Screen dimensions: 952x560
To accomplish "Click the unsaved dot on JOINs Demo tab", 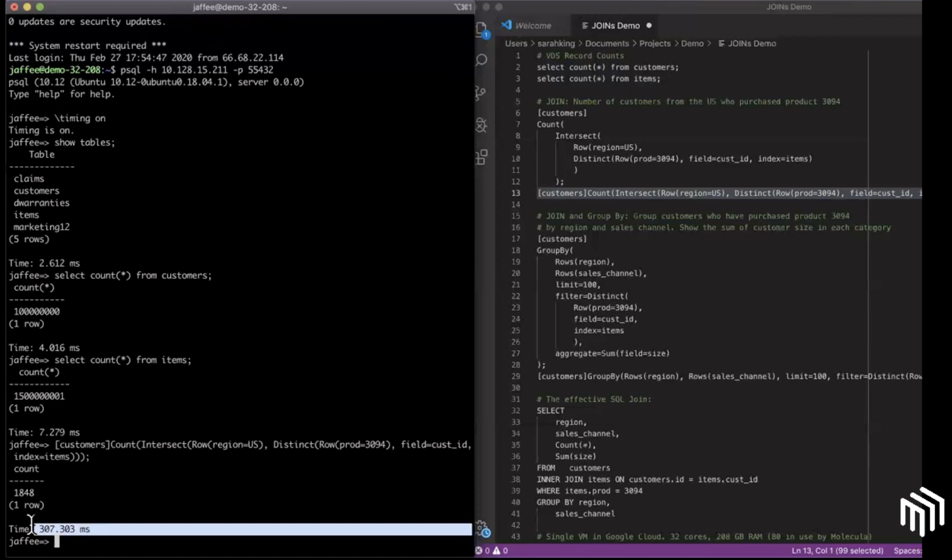I will (x=649, y=25).
